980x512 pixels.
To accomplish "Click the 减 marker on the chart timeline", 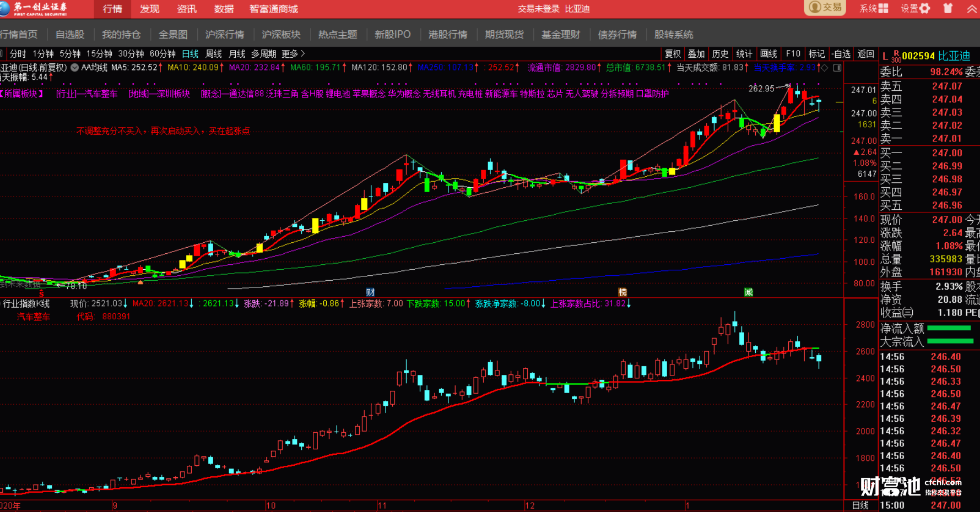I will click(x=748, y=292).
